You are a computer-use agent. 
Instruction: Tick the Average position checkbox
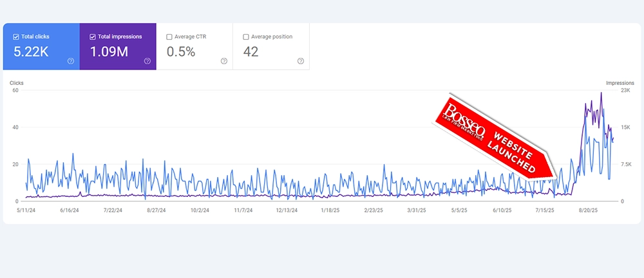[247, 37]
